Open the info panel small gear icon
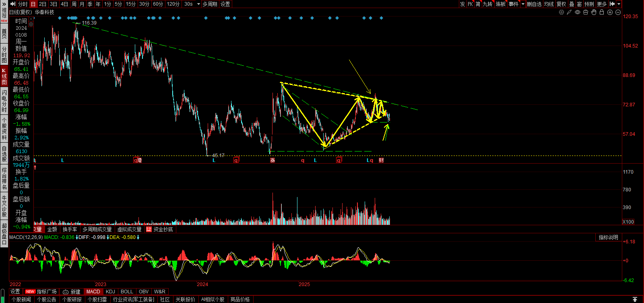The height and width of the screenshot is (303, 644). pyautogui.click(x=31, y=24)
